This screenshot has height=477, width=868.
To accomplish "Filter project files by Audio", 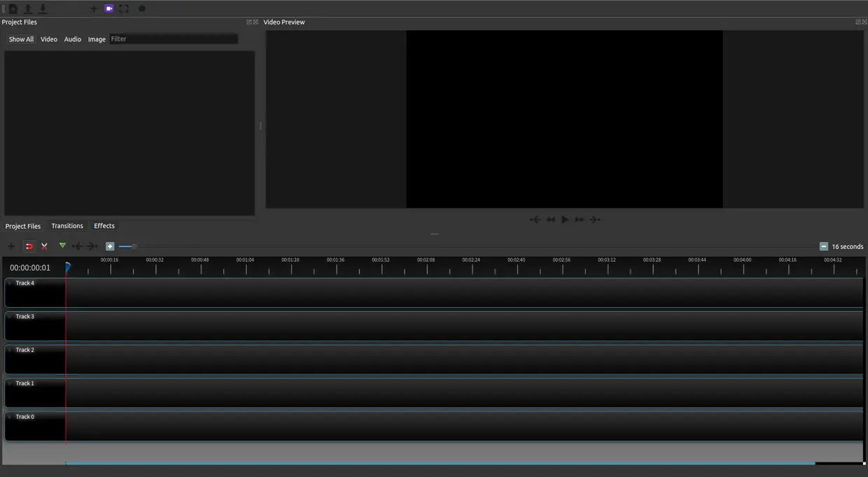I will click(x=73, y=39).
